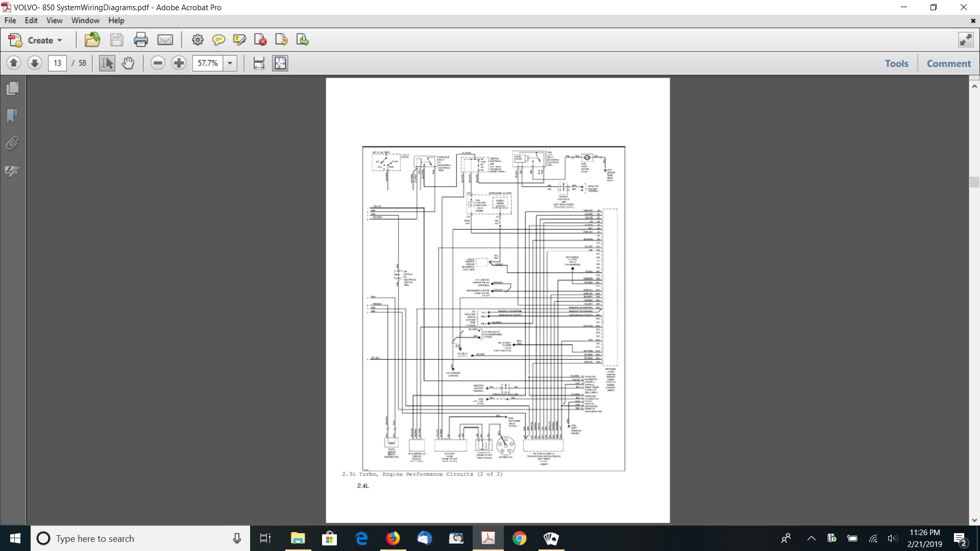Click the Print file icon
The height and width of the screenshot is (551, 980).
pos(141,40)
